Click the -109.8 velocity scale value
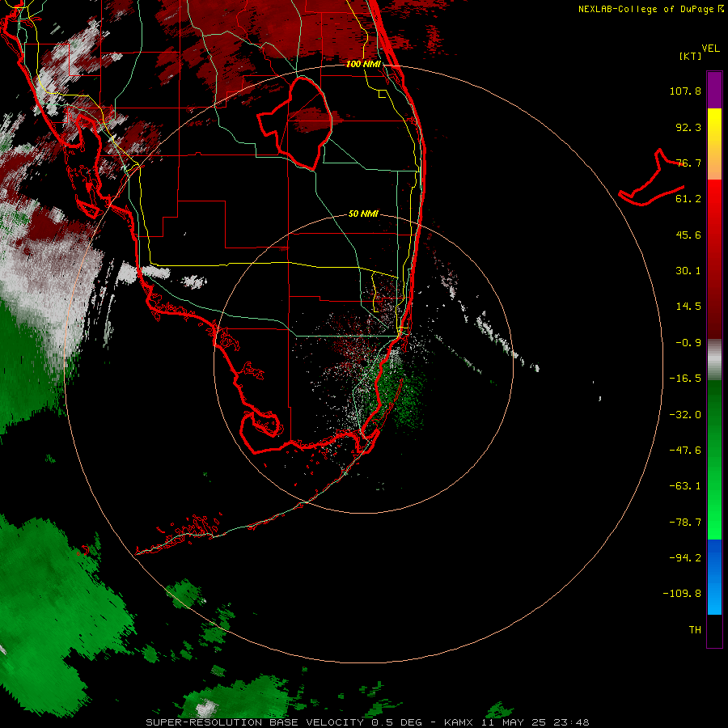This screenshot has width=728, height=728. pyautogui.click(x=682, y=594)
